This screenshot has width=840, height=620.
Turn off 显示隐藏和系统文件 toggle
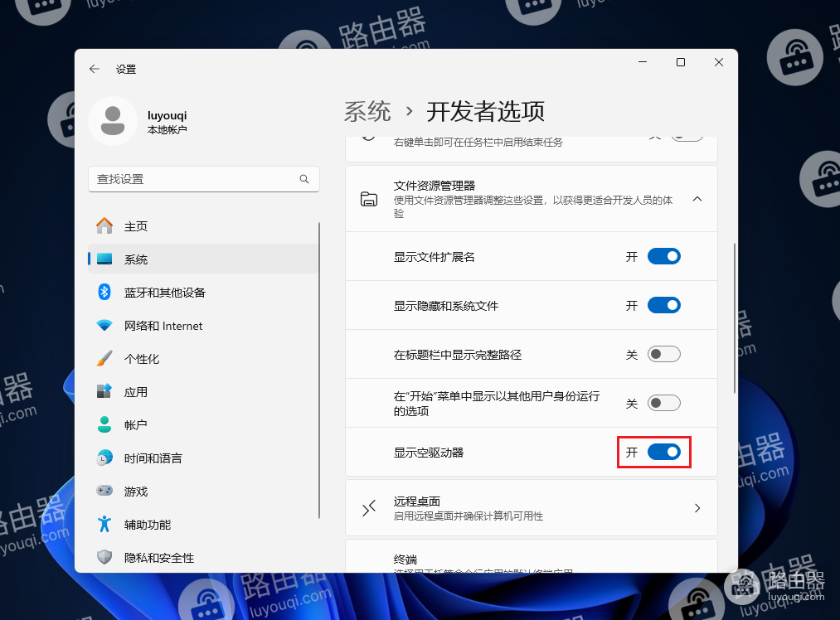663,305
